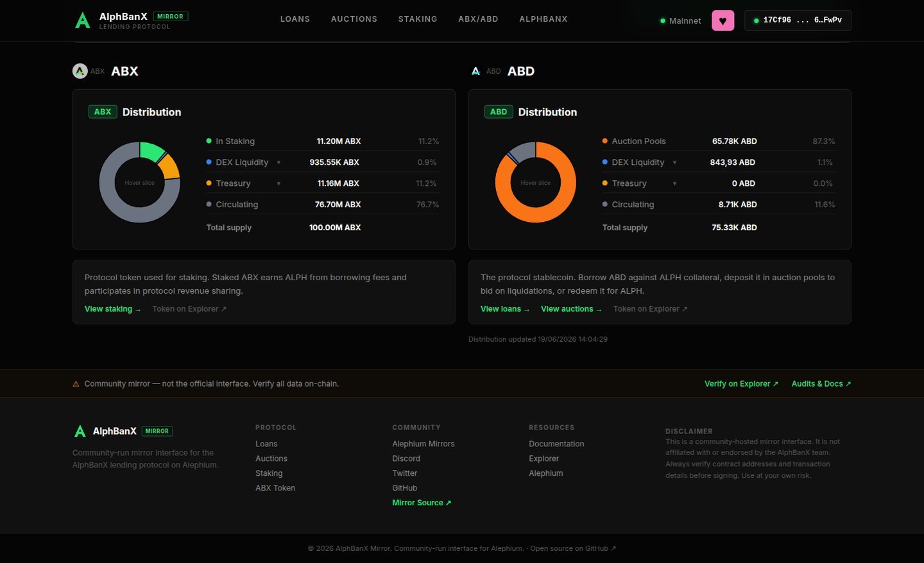This screenshot has height=563, width=924.
Task: Click the 87.3% auction pools percentage
Action: click(x=824, y=141)
